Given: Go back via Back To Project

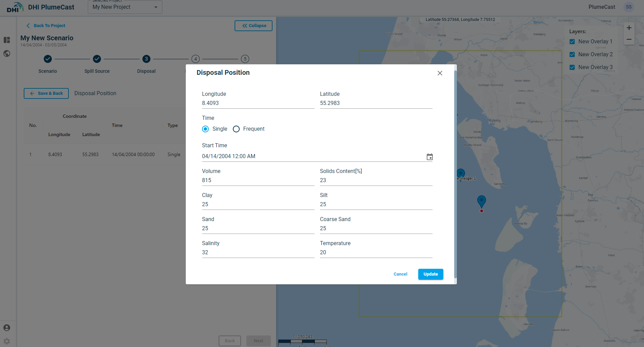Looking at the screenshot, I should (46, 26).
